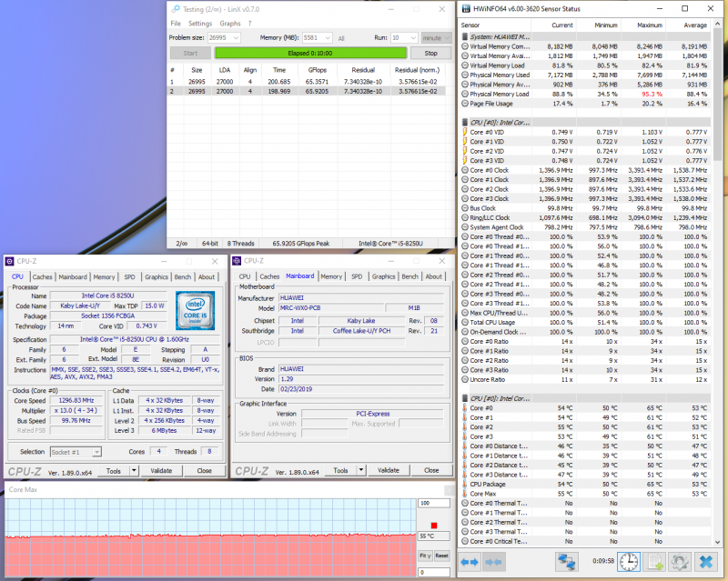Image resolution: width=728 pixels, height=581 pixels.
Task: Click the graph maximum value field 100
Action: [434, 503]
